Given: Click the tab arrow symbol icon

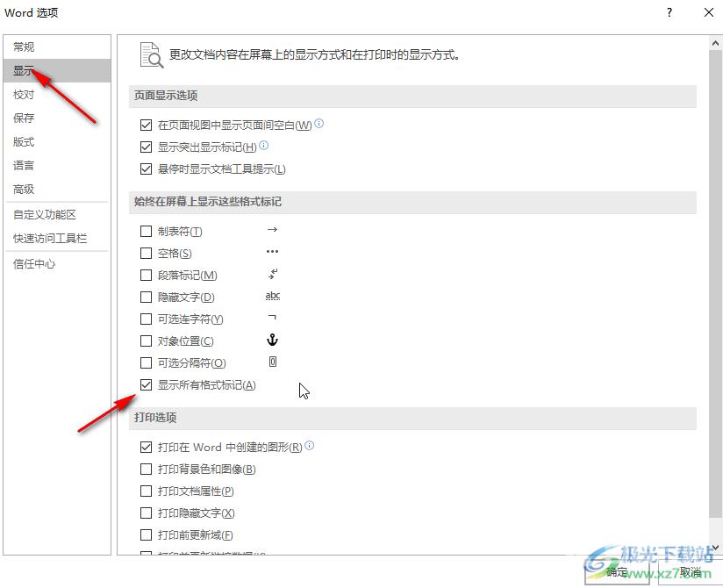Looking at the screenshot, I should click(273, 229).
